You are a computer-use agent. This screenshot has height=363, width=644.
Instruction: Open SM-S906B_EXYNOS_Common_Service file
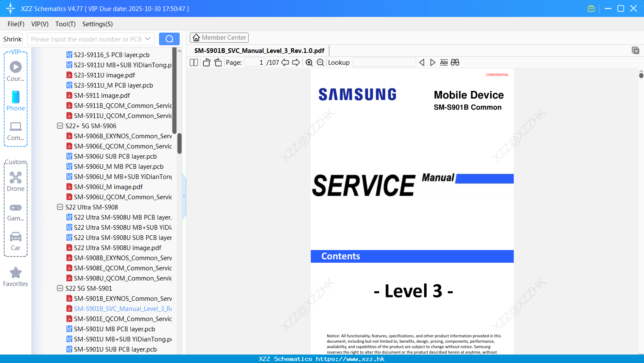pos(119,136)
